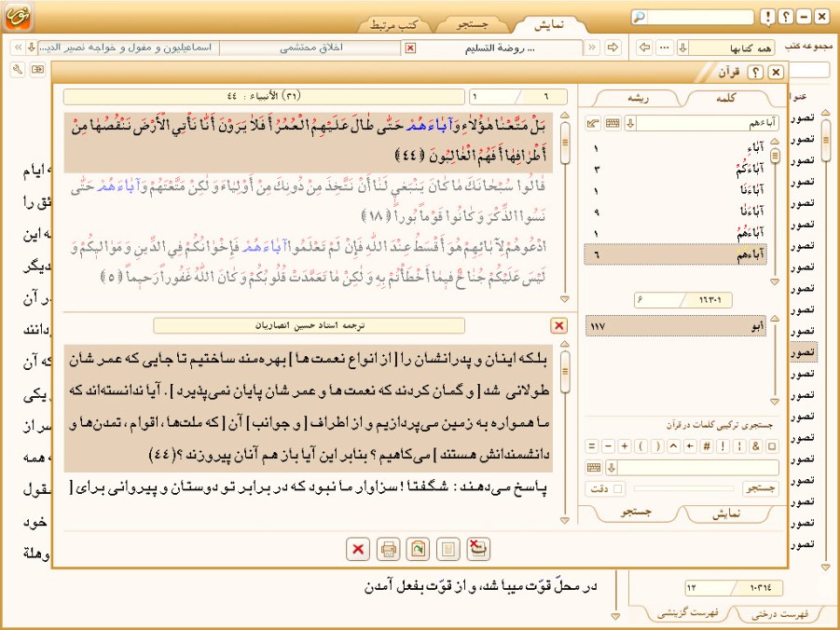Select the کلمه tab
The image size is (840, 630).
tap(726, 99)
